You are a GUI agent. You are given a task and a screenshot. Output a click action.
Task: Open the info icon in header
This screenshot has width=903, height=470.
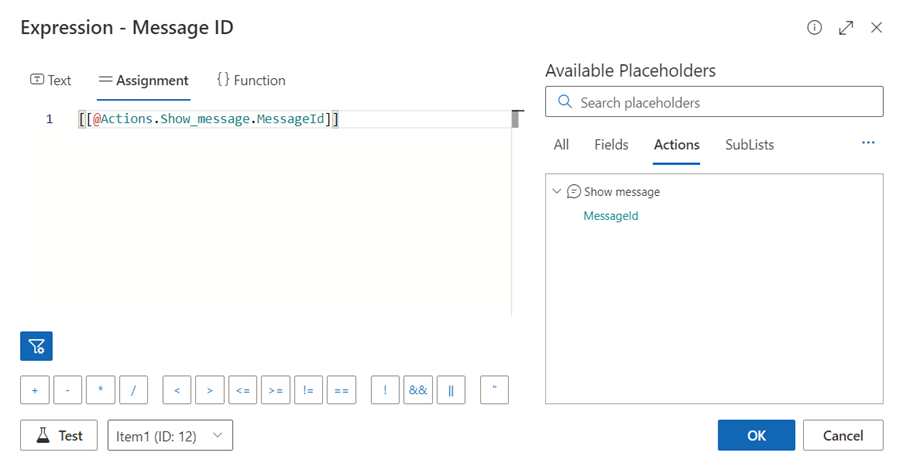tap(814, 28)
